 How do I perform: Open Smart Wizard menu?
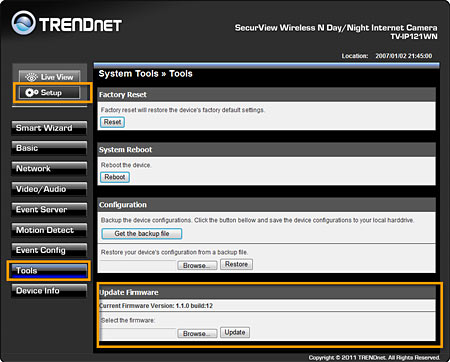pos(49,128)
